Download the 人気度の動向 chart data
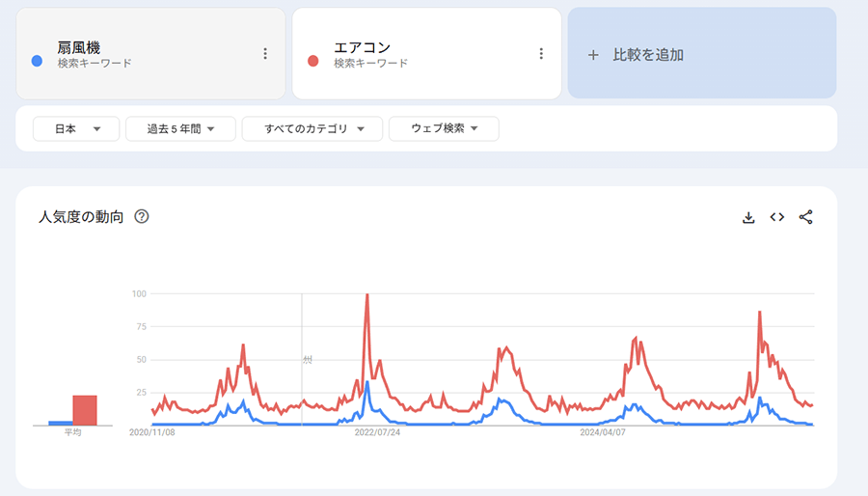Image resolution: width=868 pixels, height=496 pixels. click(x=748, y=217)
